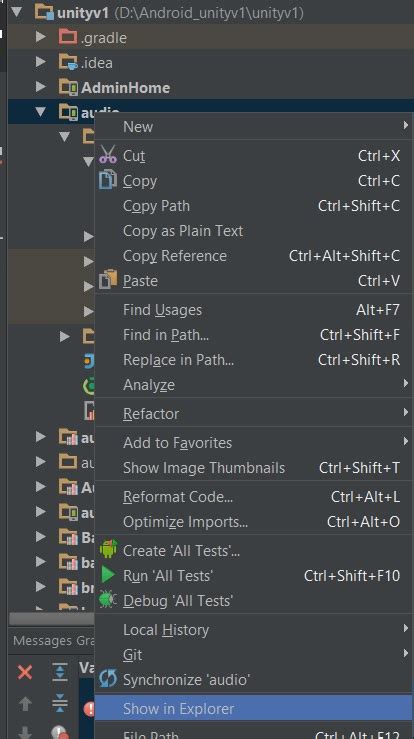
Task: Click the collapse all icon in Messages panel
Action: pyautogui.click(x=60, y=703)
